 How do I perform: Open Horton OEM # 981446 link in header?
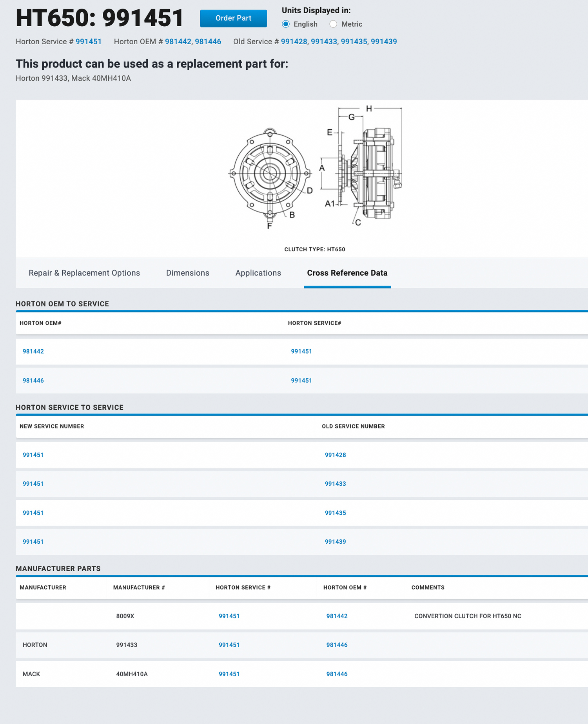point(208,42)
